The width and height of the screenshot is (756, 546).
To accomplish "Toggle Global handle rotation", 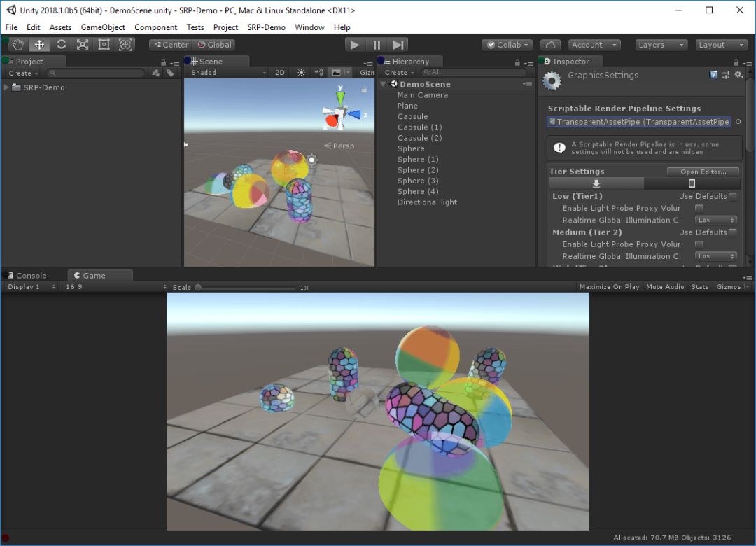I will coord(214,45).
